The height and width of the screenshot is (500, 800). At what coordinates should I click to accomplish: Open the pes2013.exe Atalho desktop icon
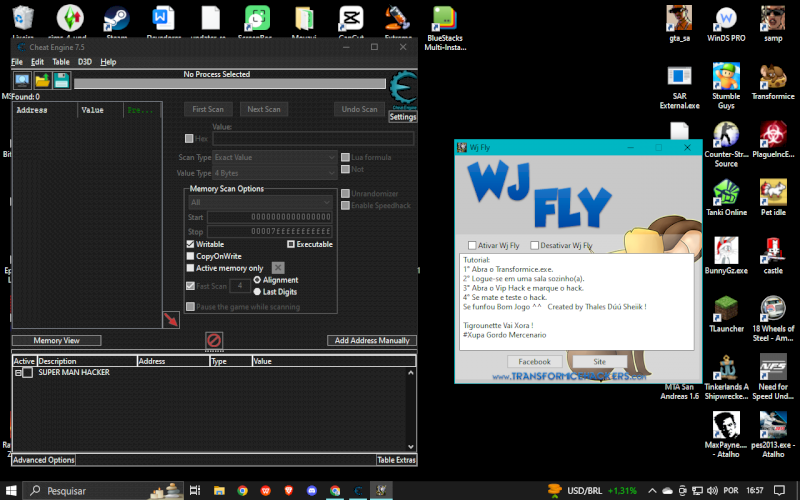click(773, 436)
